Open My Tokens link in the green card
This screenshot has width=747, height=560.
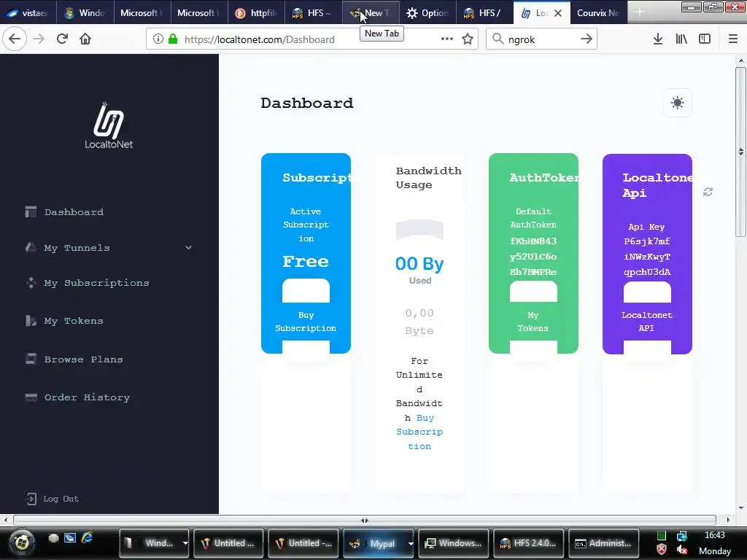coord(533,322)
